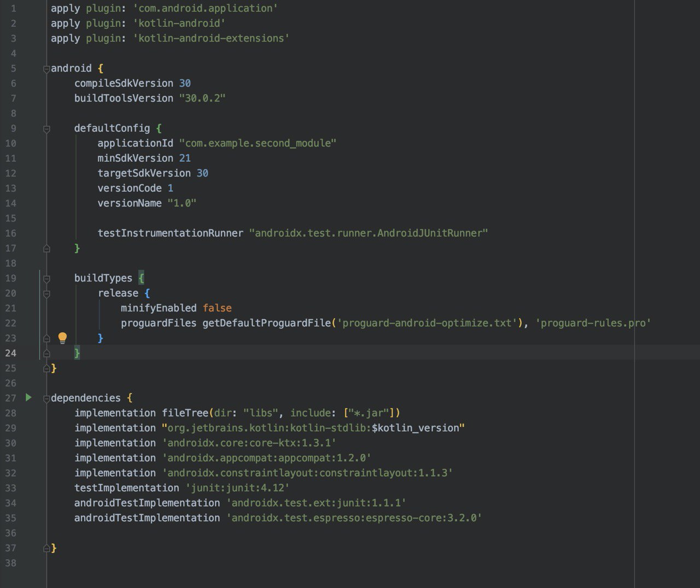Click closing brace of release block

(x=100, y=338)
